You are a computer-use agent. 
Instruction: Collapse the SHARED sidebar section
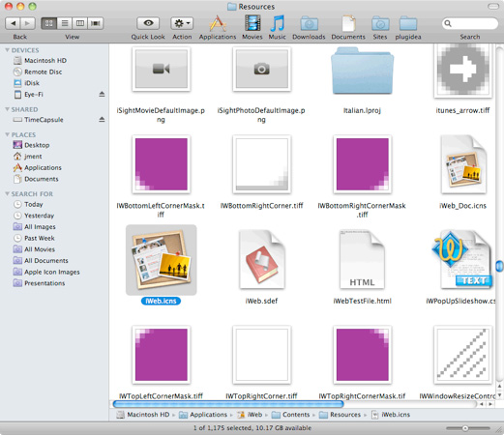point(7,109)
